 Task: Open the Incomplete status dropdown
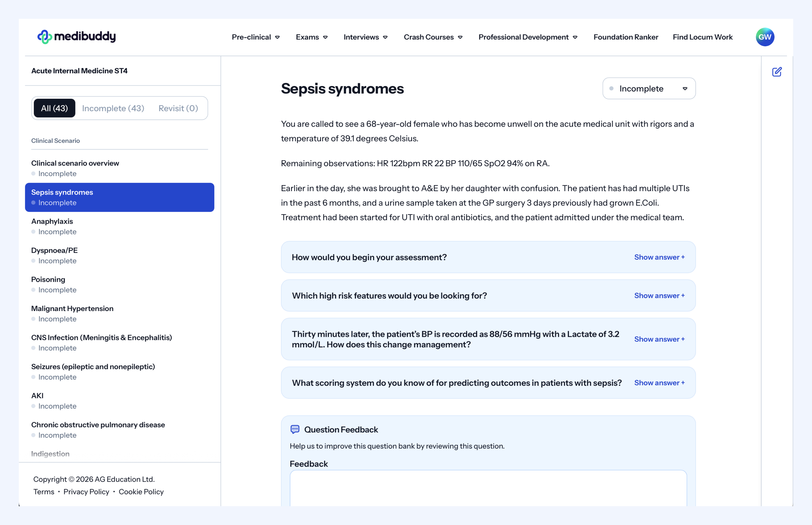click(648, 89)
